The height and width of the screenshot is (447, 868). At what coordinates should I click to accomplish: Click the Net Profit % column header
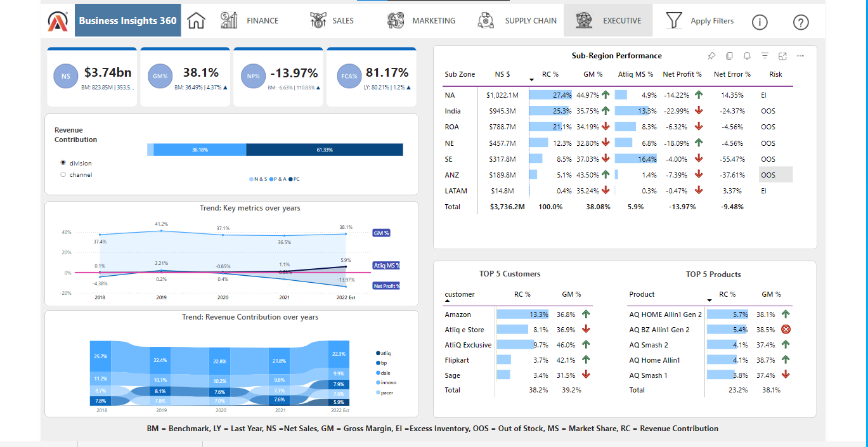click(682, 74)
